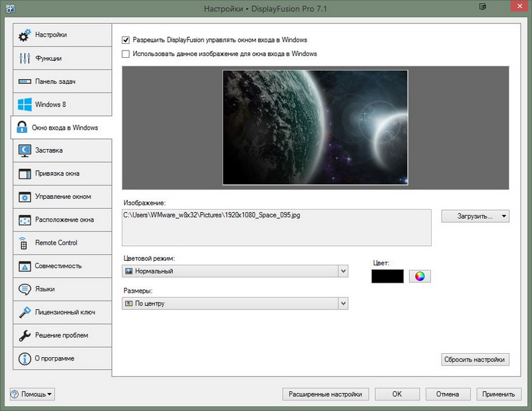Screen dimensions: 532x411
Task: Go to the Панель задач tab
Action: point(63,81)
